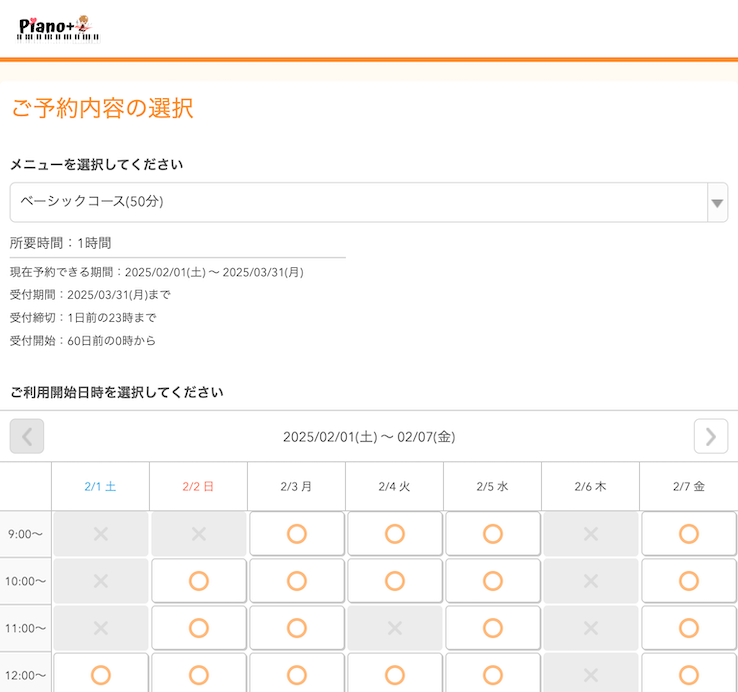738x692 pixels.
Task: Click the unavailable 11:00 slot on 2/4 Tuesday
Action: point(395,628)
